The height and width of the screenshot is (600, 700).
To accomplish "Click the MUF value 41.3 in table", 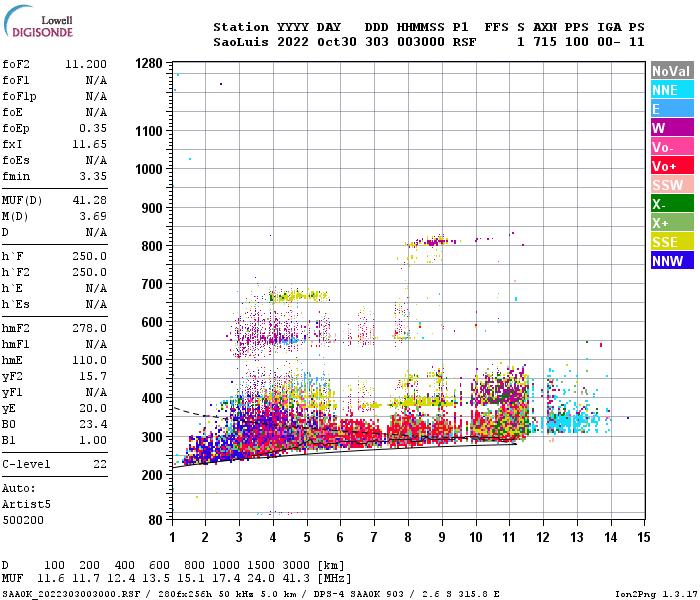I will pos(296,579).
